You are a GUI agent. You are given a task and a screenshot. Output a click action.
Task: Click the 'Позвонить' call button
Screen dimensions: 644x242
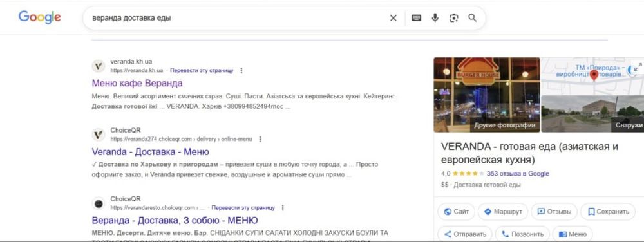point(522,234)
